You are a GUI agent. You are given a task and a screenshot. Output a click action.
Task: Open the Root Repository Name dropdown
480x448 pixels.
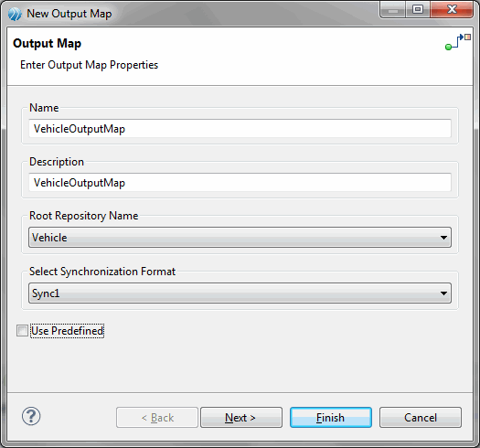pyautogui.click(x=240, y=238)
